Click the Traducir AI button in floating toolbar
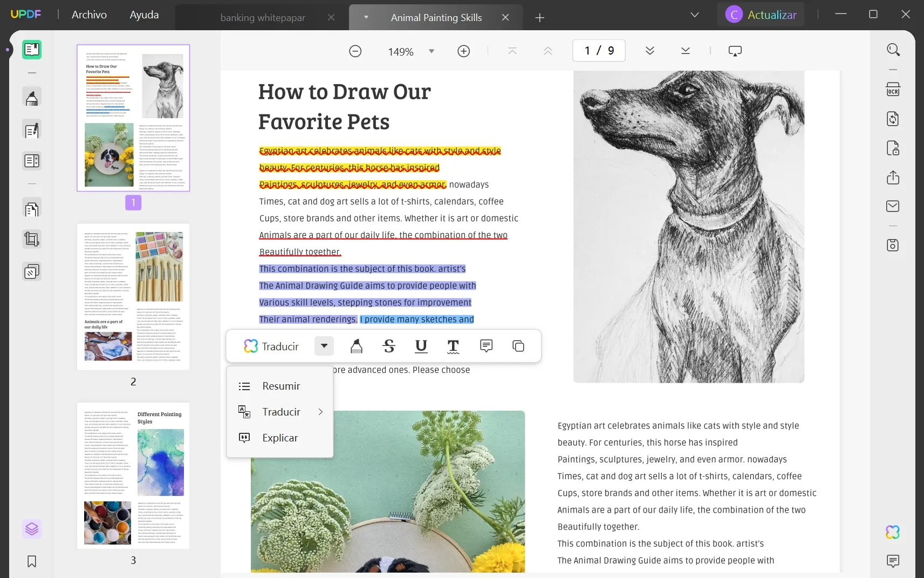 pyautogui.click(x=271, y=346)
